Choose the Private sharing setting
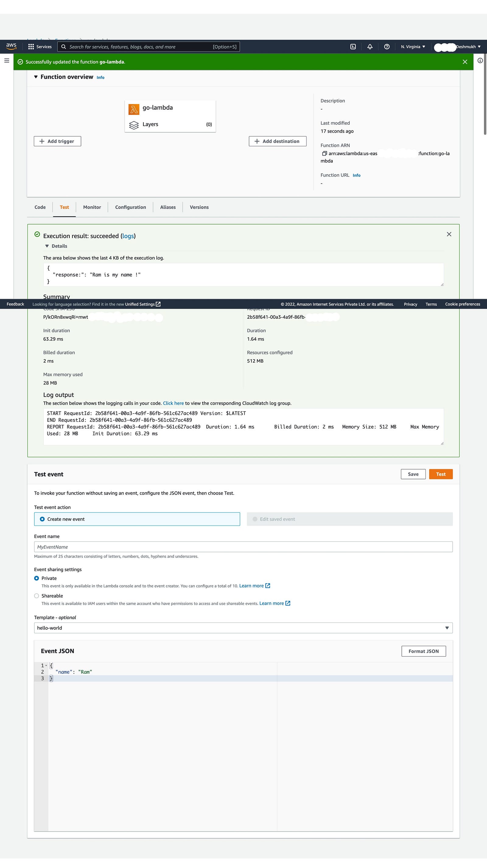This screenshot has height=868, width=487. coord(37,578)
